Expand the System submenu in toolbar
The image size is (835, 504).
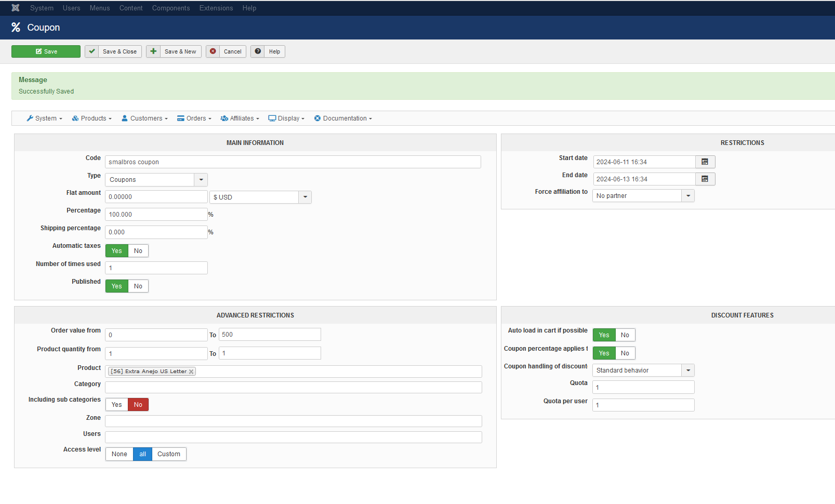point(45,118)
